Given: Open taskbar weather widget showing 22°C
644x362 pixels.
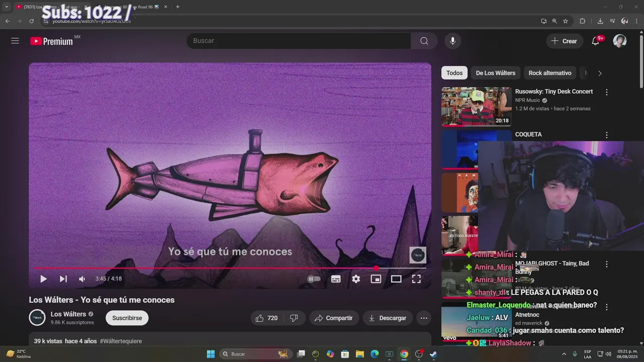Looking at the screenshot, I should click(x=18, y=354).
